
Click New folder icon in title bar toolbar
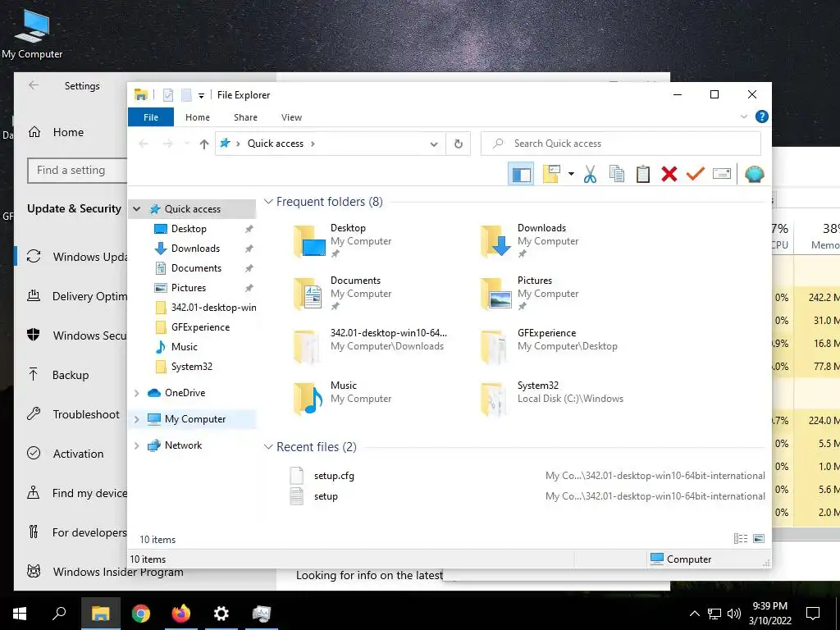click(186, 95)
